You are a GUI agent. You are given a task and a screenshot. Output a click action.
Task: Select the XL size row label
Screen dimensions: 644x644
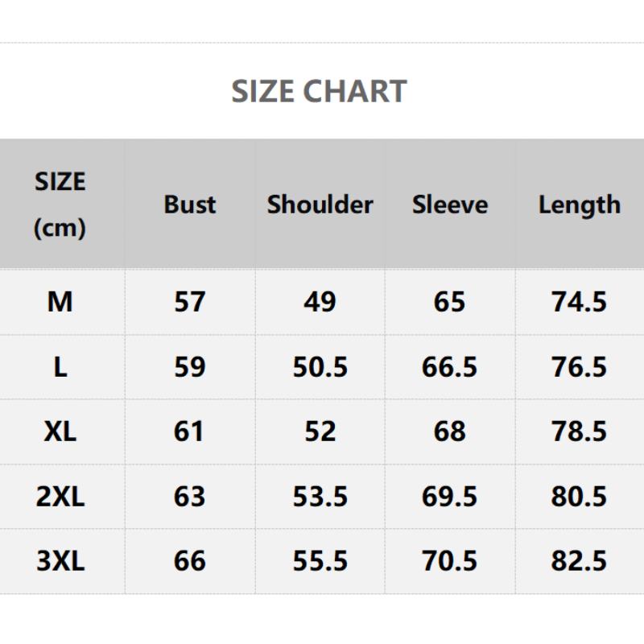coord(60,431)
